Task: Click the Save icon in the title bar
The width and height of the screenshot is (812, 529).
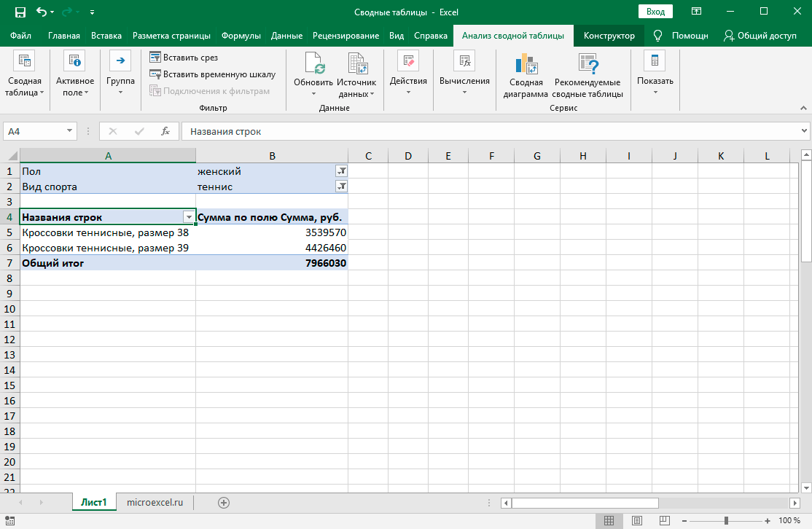Action: 20,12
